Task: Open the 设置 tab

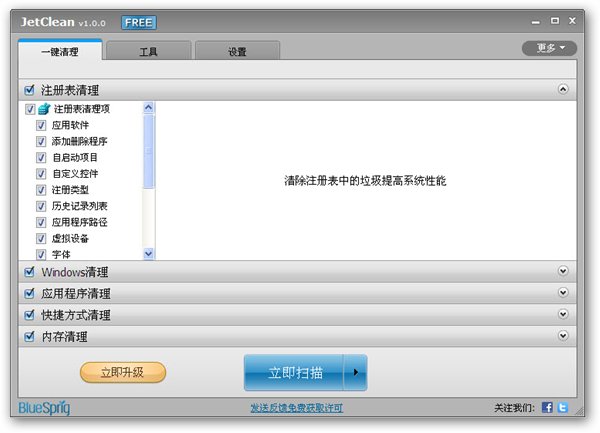Action: click(237, 51)
